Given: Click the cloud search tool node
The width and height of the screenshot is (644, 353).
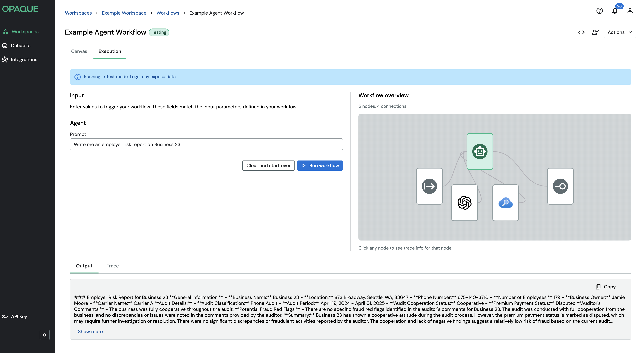Looking at the screenshot, I should point(505,202).
